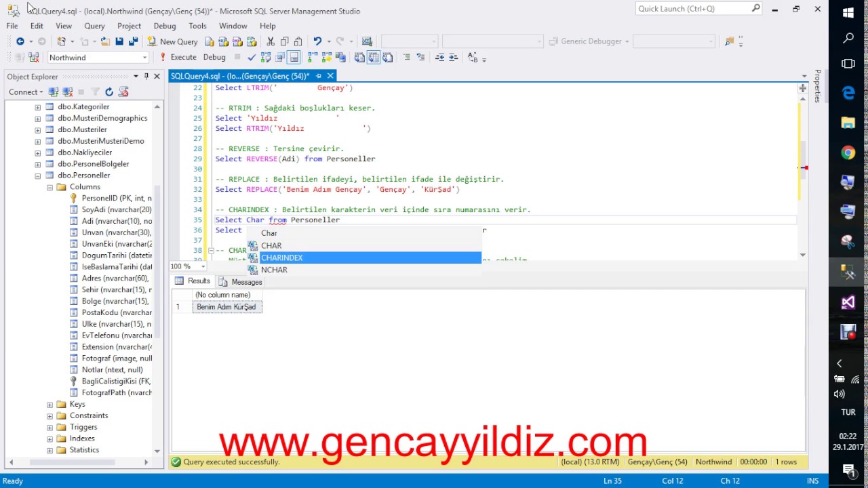Click the Activity Monitor icon in the toolbar
The height and width of the screenshot is (488, 868).
[367, 41]
